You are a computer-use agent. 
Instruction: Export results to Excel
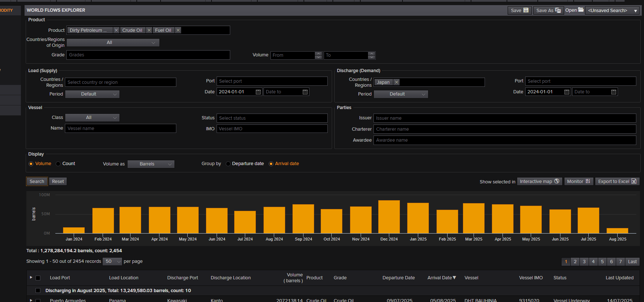pyautogui.click(x=617, y=182)
